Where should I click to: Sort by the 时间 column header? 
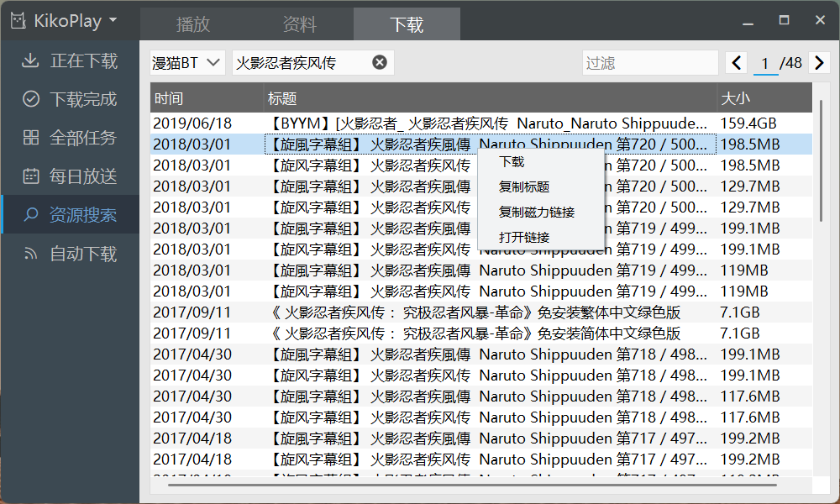[x=207, y=98]
